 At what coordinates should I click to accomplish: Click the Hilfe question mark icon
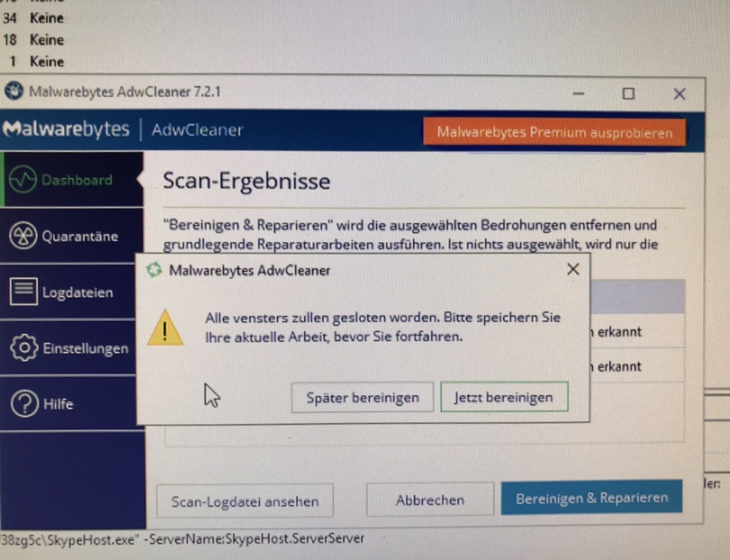[x=24, y=403]
